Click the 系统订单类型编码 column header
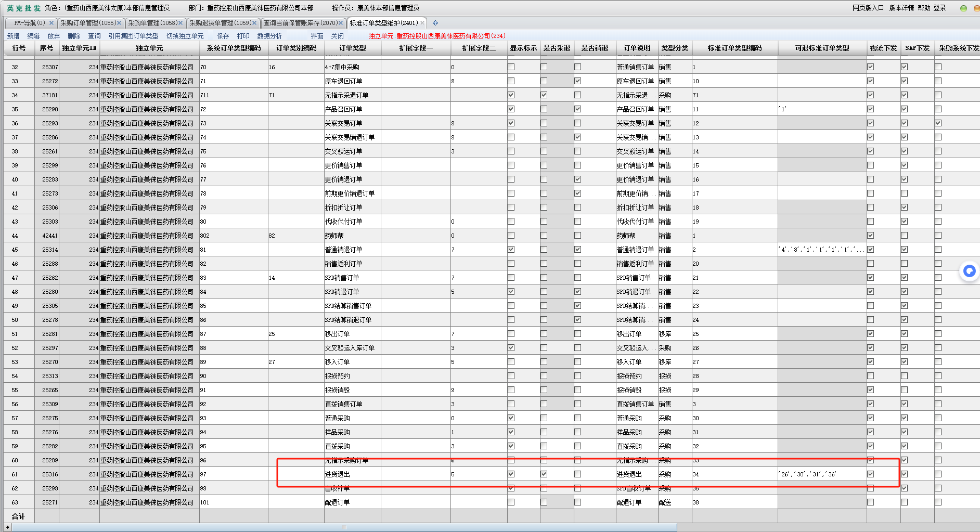 pos(234,48)
